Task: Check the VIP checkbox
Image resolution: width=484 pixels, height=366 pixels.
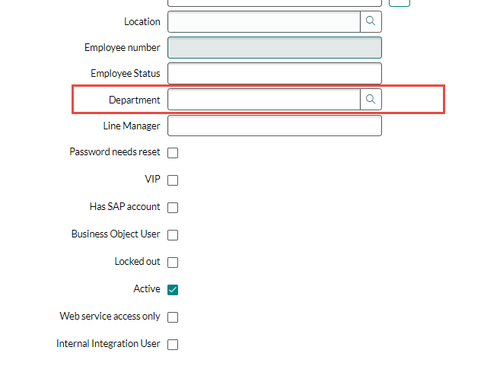Action: point(173,180)
